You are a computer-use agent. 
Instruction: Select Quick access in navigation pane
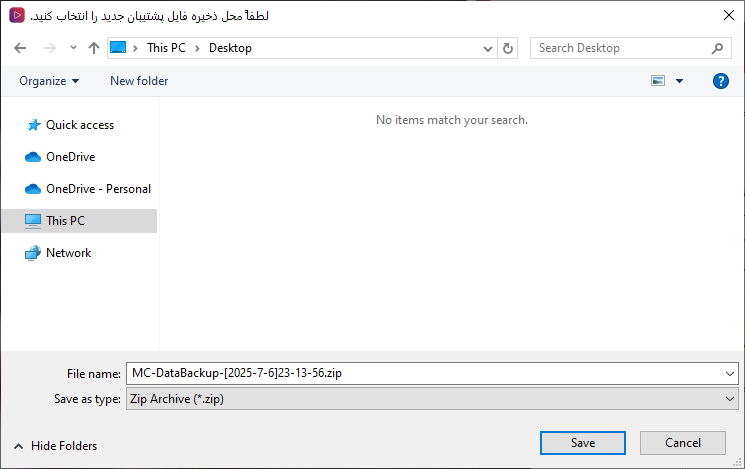[x=80, y=125]
